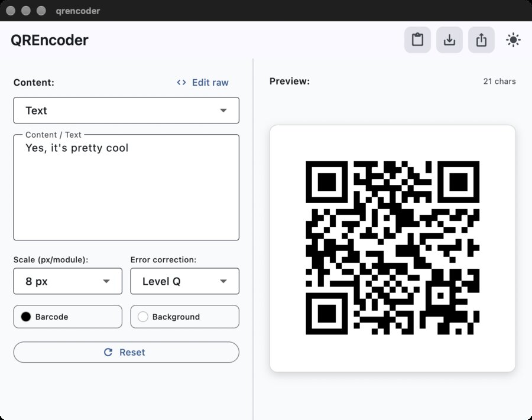Viewport: 532px width, 420px height.
Task: Click into the Content / Text field
Action: (126, 187)
